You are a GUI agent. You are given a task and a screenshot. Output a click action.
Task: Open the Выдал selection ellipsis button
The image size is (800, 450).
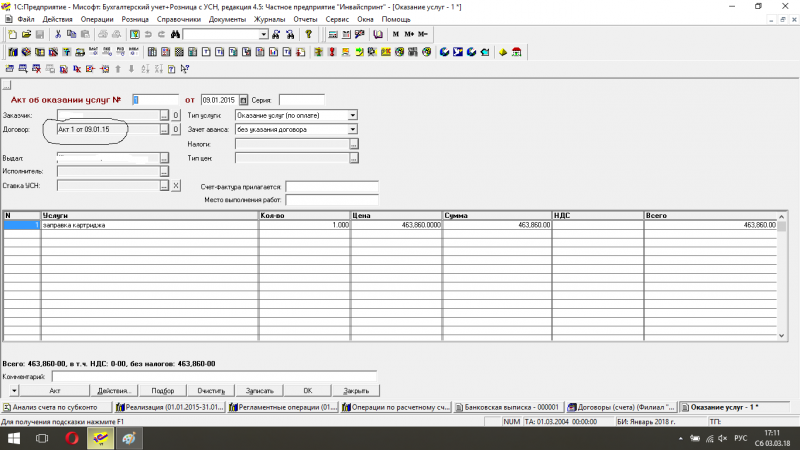tap(164, 158)
